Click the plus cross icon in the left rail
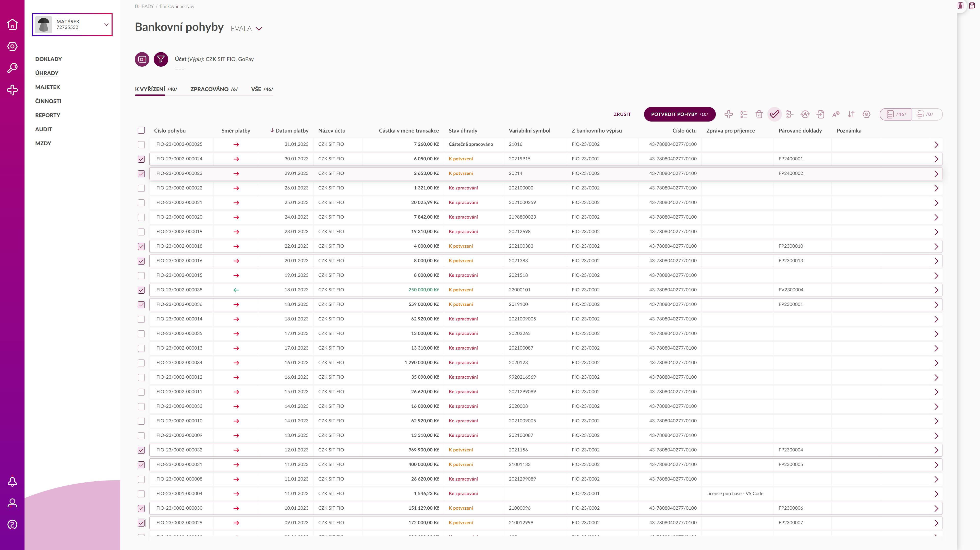This screenshot has height=550, width=980. pyautogui.click(x=12, y=90)
